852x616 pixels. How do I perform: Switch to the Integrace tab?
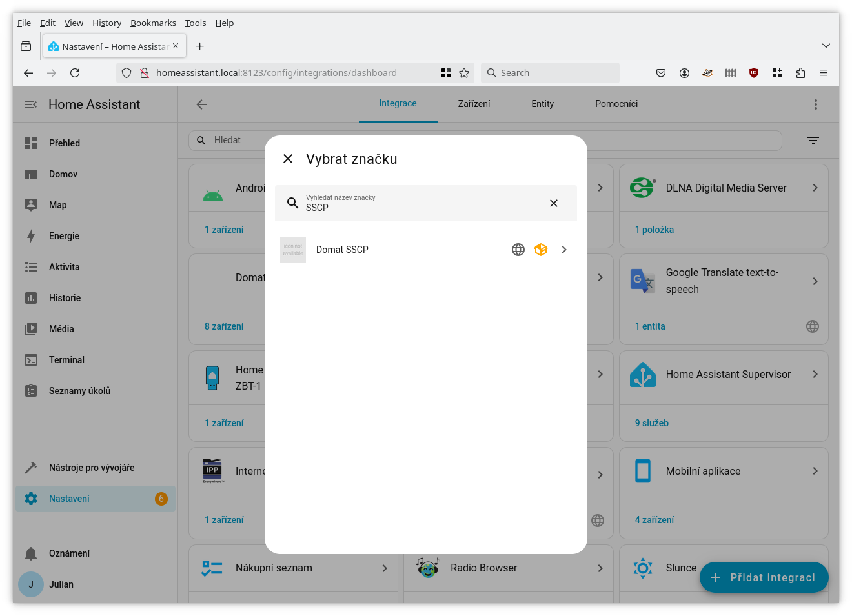pos(398,104)
